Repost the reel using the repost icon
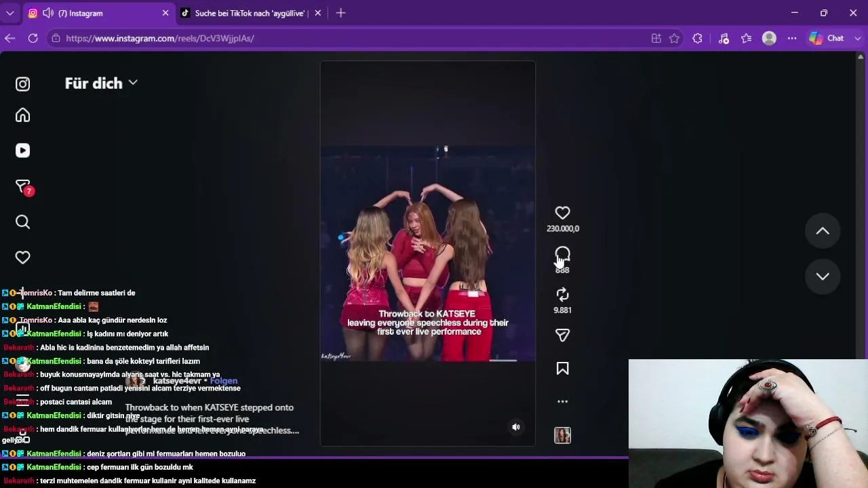 pyautogui.click(x=562, y=294)
